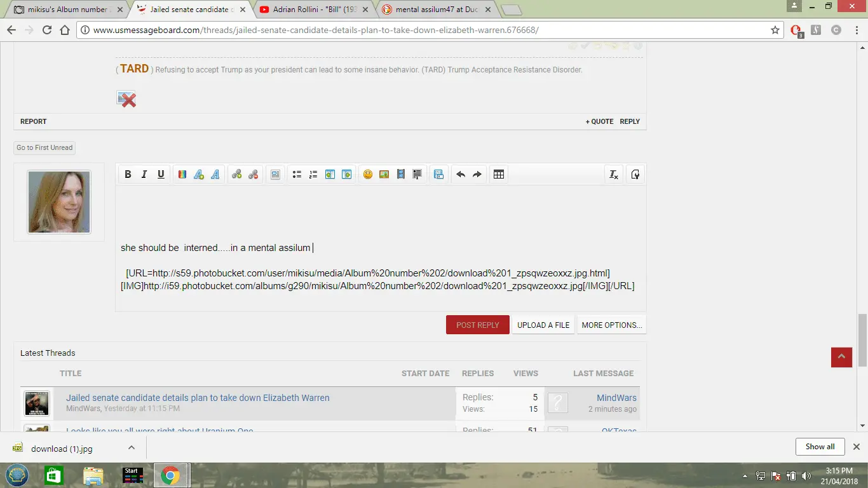This screenshot has width=868, height=488.
Task: Reload the current page
Action: point(46,30)
